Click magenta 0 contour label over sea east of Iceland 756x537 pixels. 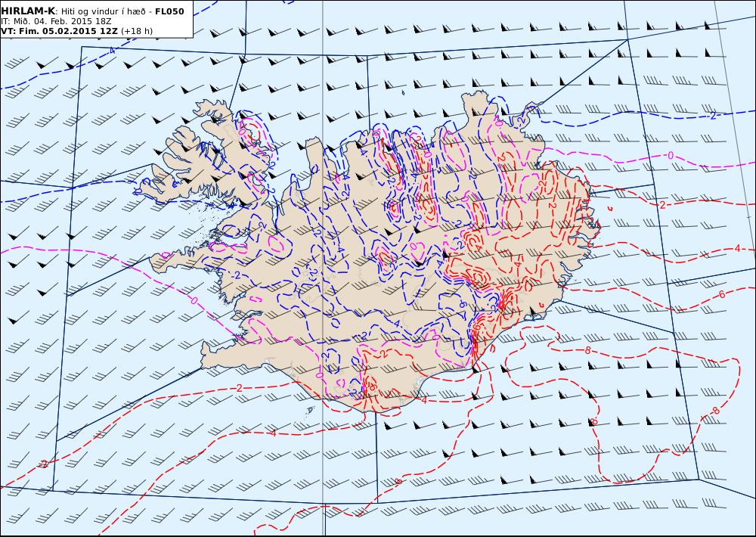tap(670, 155)
